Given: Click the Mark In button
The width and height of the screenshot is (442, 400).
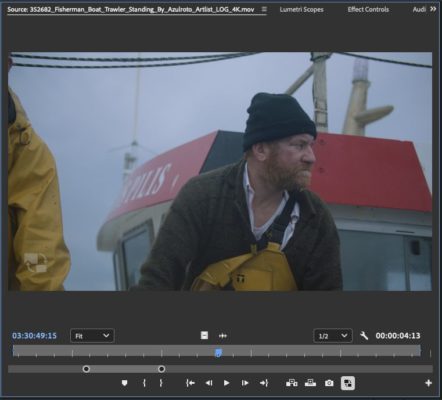Looking at the screenshot, I should [144, 383].
